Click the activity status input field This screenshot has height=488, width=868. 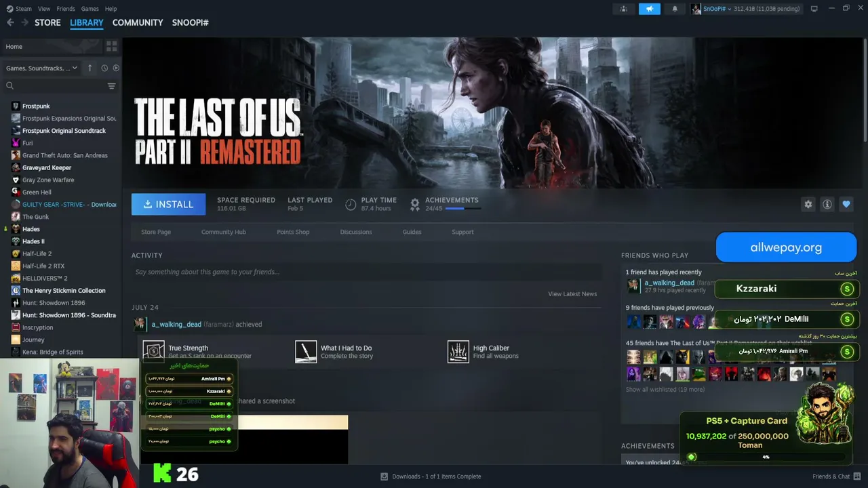(367, 272)
